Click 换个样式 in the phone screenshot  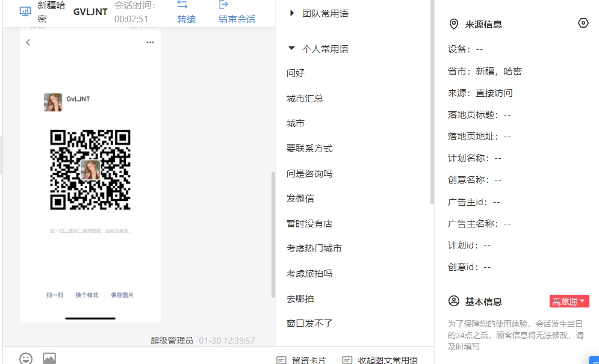(x=87, y=295)
